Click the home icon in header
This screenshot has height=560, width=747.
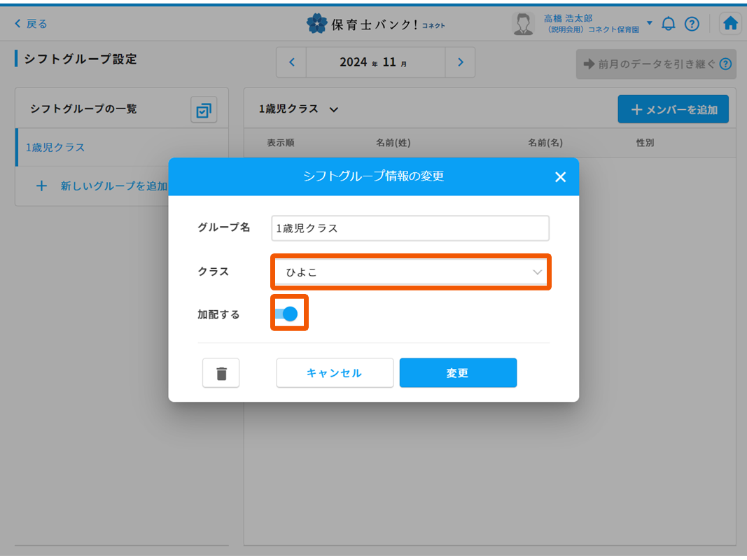[x=730, y=24]
